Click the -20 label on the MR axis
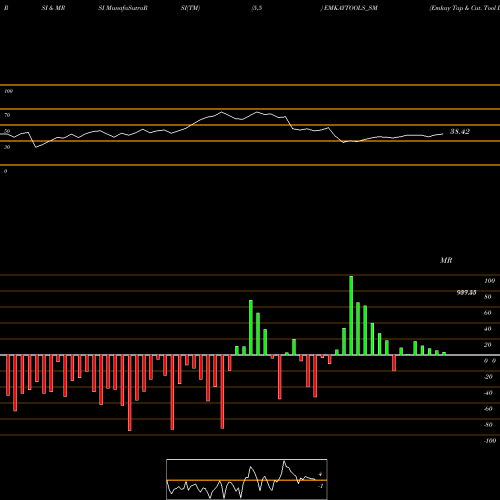The image size is (500, 500). (x=488, y=377)
